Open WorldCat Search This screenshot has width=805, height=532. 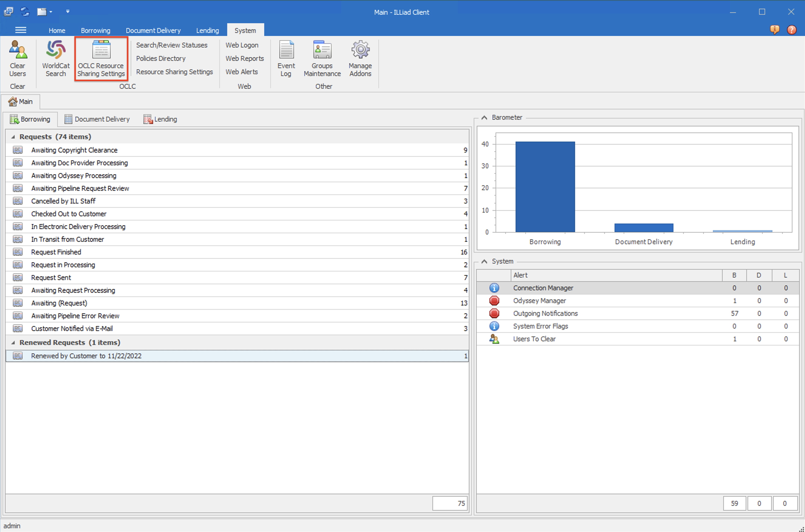coord(55,60)
